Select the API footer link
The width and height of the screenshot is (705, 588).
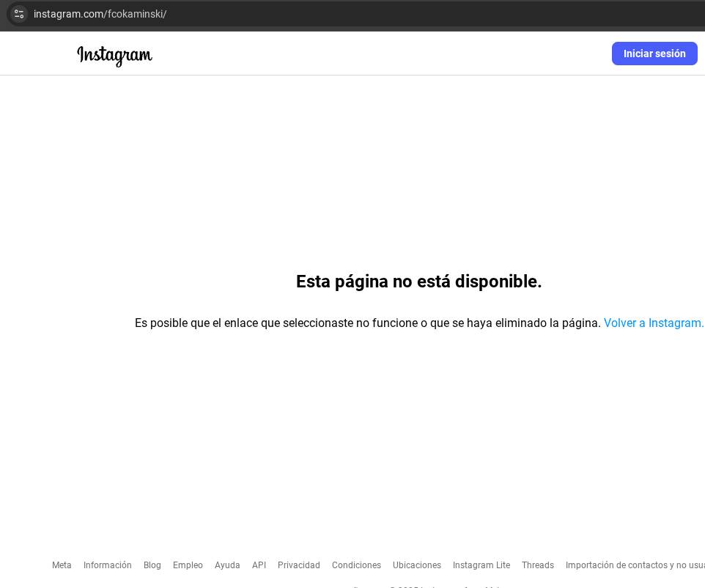259,565
